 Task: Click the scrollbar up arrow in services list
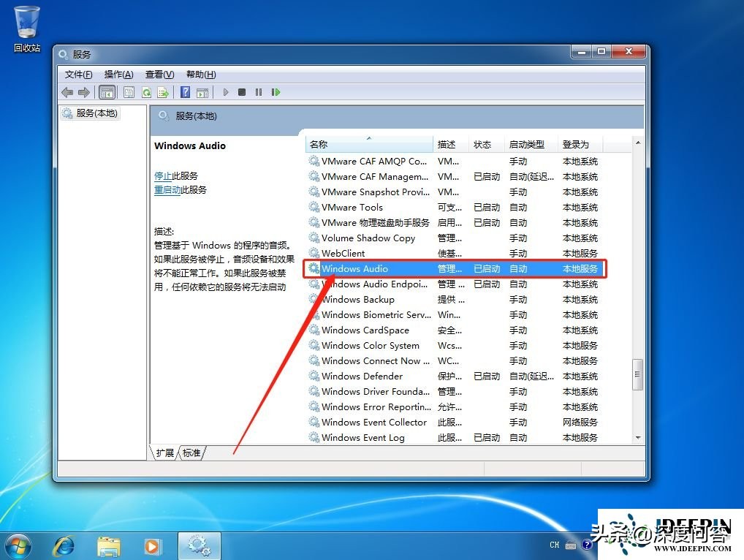click(638, 143)
